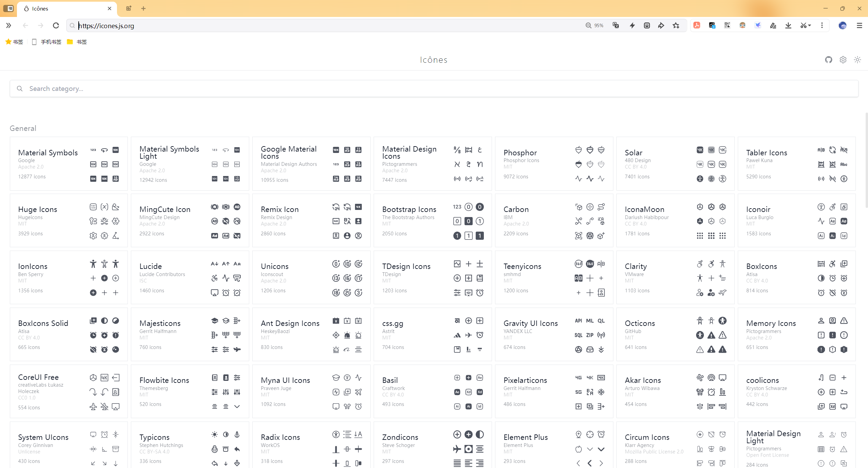Open the Remix Icon collection
The image size is (868, 468).
311,220
